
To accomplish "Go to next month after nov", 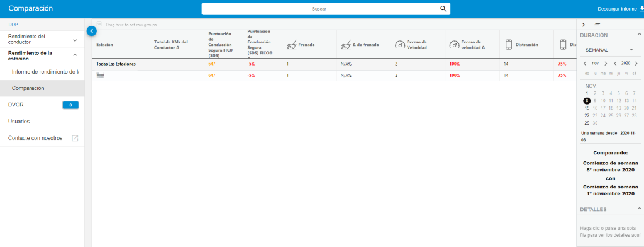I will point(606,64).
